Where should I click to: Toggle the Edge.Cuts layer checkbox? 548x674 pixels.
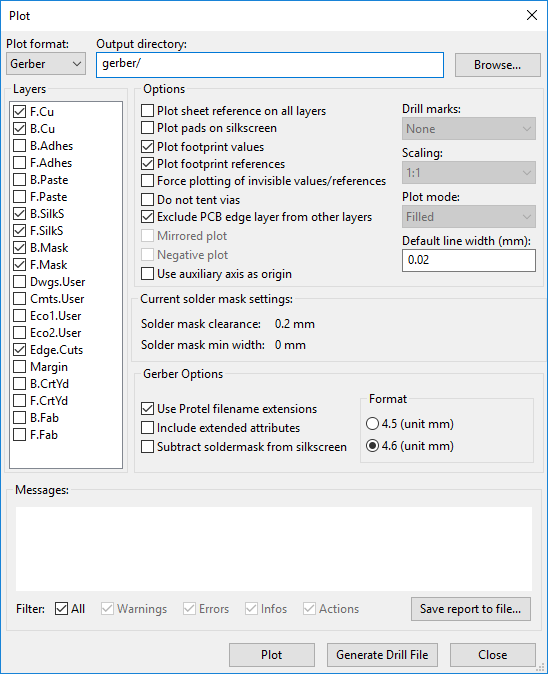coord(19,350)
